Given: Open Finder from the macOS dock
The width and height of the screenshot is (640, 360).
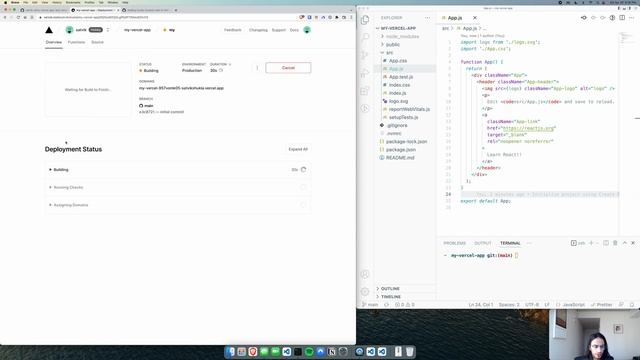Looking at the screenshot, I should [231, 351].
